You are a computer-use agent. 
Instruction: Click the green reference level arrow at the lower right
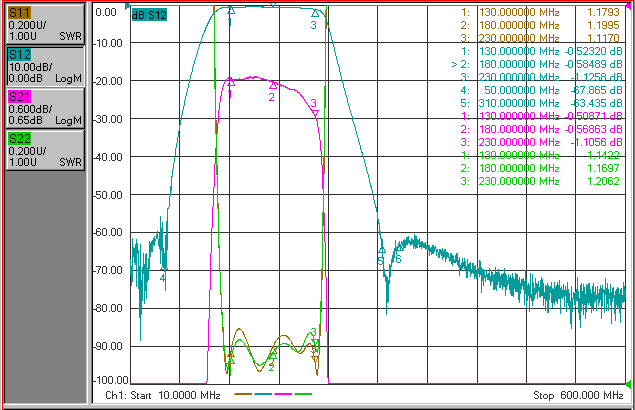pyautogui.click(x=629, y=383)
